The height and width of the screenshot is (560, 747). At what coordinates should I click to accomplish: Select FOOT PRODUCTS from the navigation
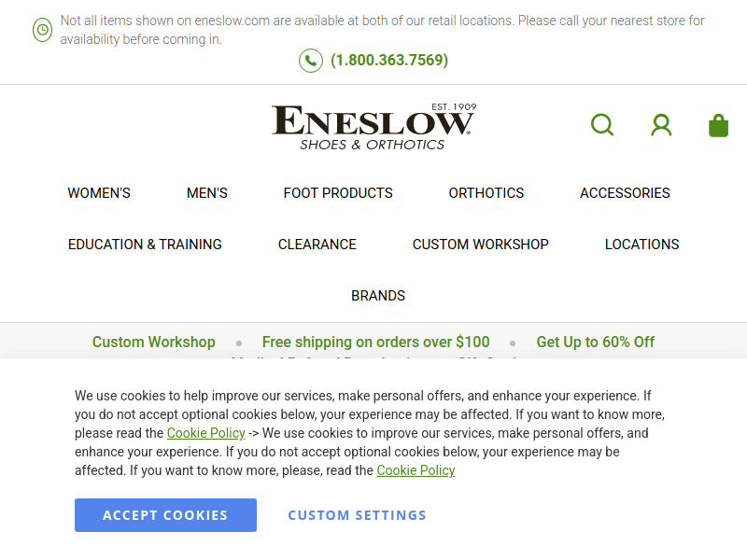pos(338,193)
